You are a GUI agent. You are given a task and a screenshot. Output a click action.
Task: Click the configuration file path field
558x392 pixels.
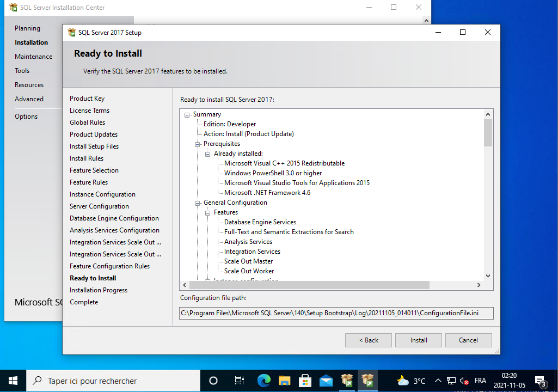336,313
